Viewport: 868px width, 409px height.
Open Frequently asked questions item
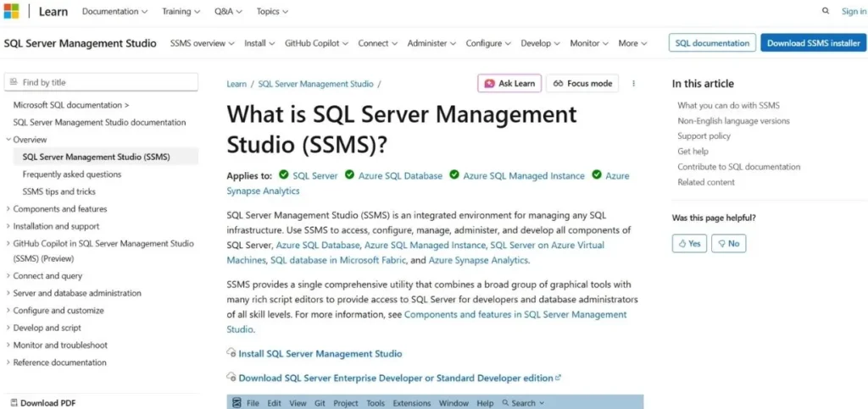click(x=72, y=174)
